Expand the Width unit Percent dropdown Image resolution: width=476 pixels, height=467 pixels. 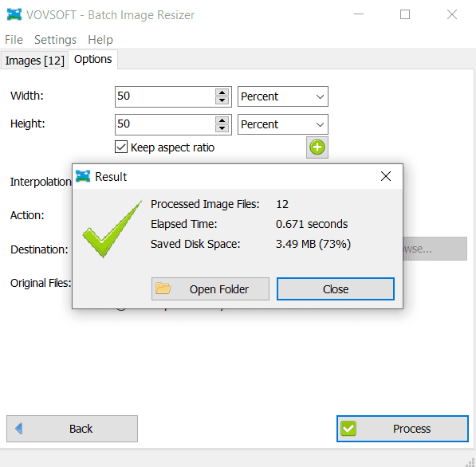point(282,96)
